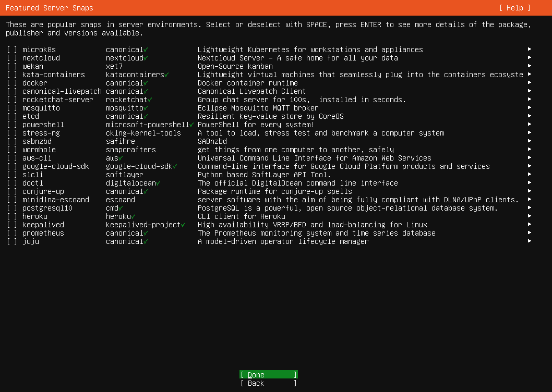Click the verified checkmark on juju row

[x=146, y=242]
